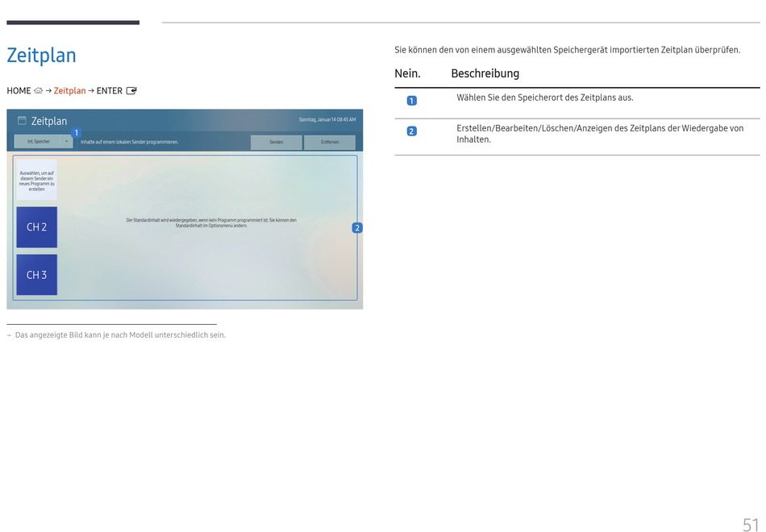Choose the tile for creating new program
The image size is (766, 532).
click(x=37, y=181)
